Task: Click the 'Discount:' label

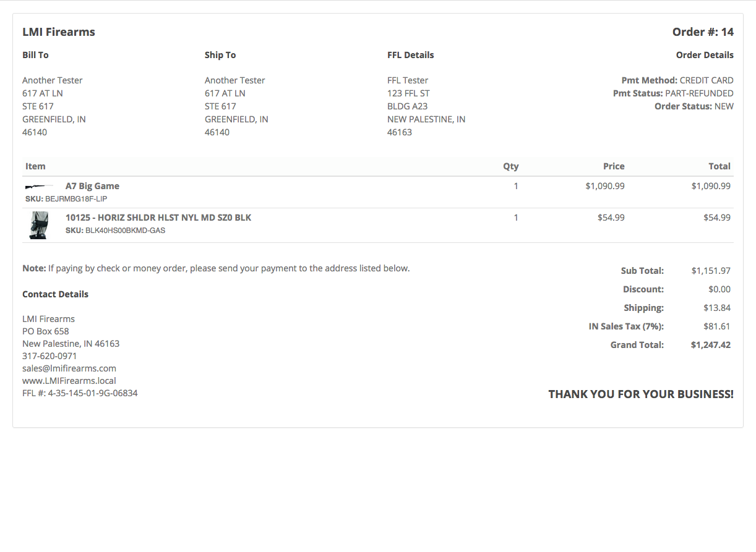Action: (643, 289)
